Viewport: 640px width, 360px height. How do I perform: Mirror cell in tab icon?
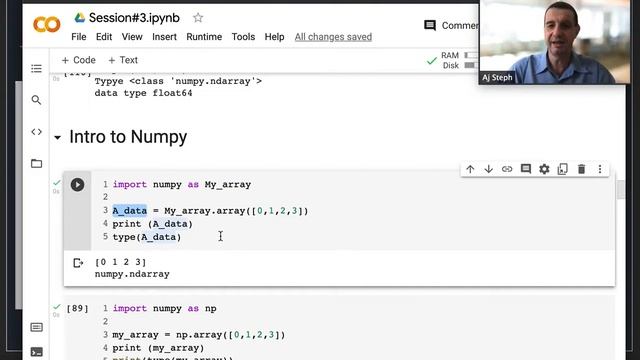[x=562, y=169]
